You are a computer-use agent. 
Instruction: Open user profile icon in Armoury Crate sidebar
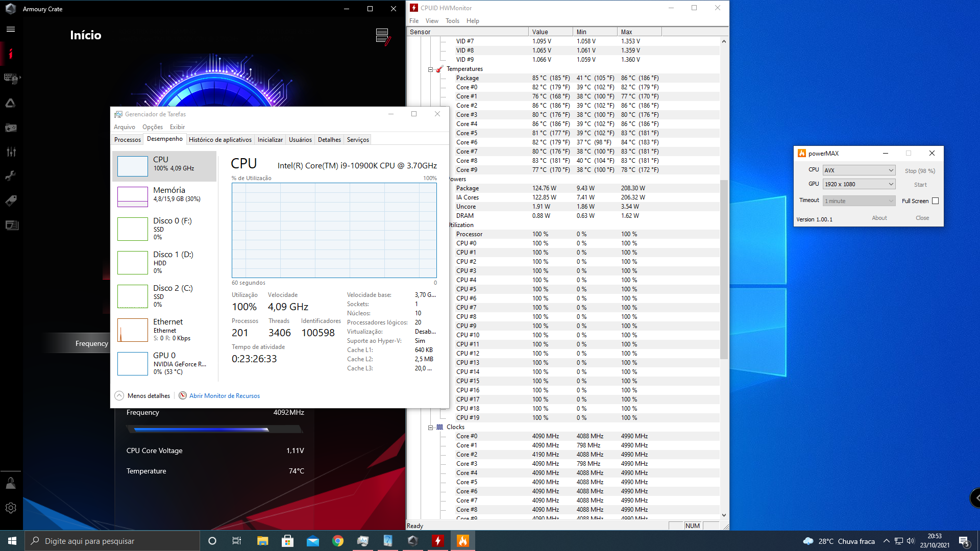(x=11, y=483)
